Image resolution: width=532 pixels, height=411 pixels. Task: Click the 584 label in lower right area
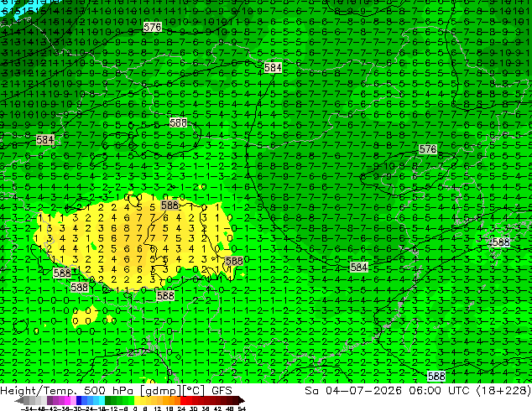[359, 268]
